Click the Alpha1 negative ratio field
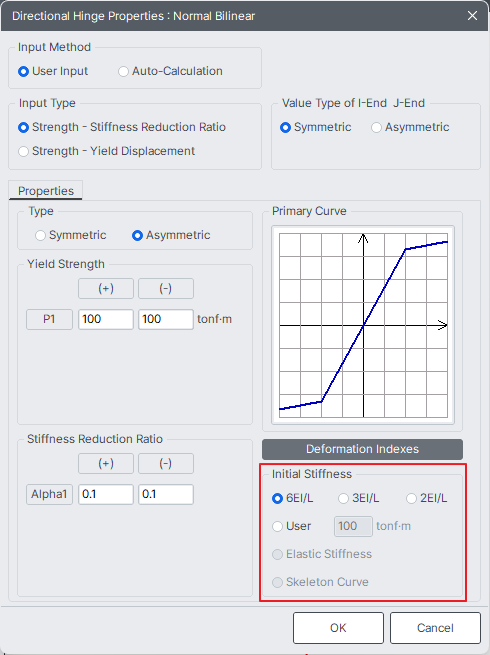Image resolution: width=490 pixels, height=655 pixels. point(166,494)
